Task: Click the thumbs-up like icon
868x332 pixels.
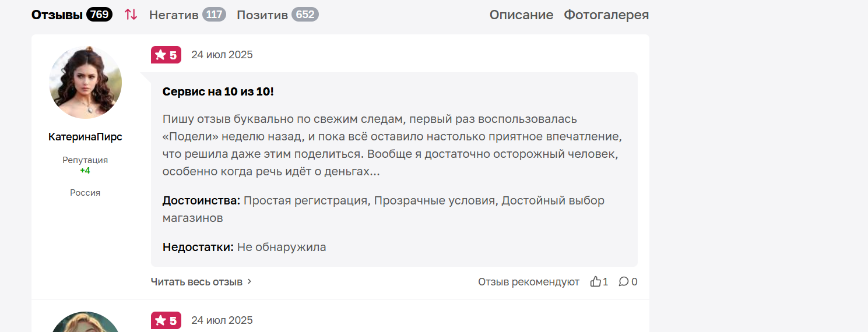Action: 595,282
